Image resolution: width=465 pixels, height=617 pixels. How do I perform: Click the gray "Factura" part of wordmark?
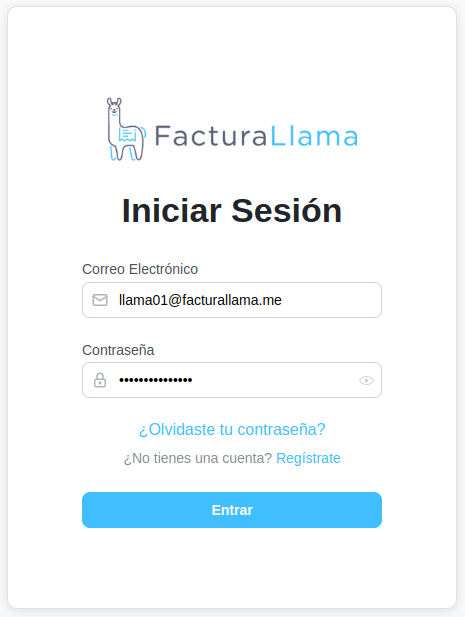tap(210, 136)
